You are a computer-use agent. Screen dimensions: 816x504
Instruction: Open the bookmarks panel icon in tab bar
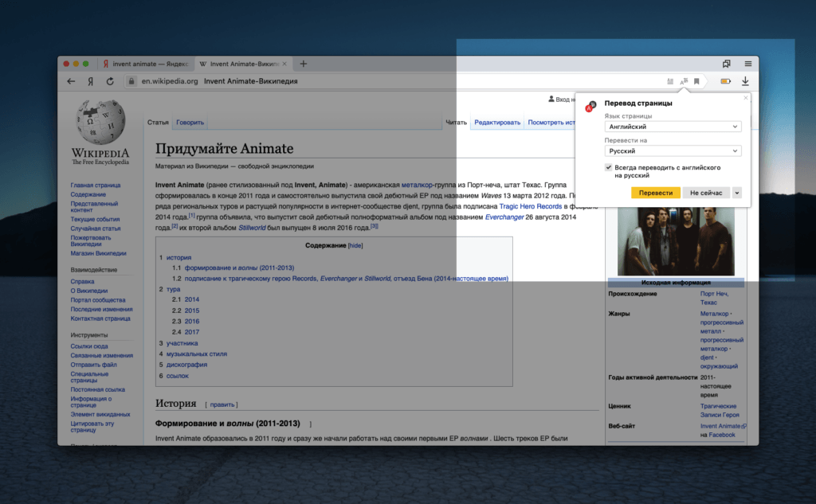[x=727, y=64]
